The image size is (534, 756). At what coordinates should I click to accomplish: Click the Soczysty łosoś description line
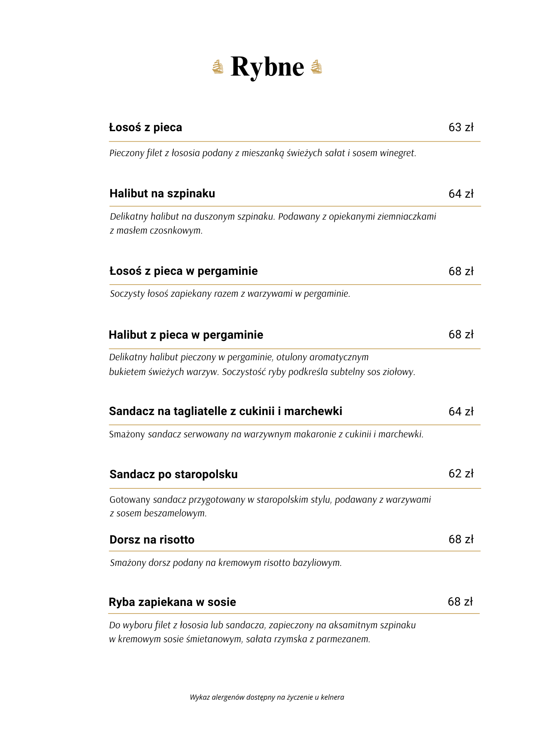[x=230, y=294]
